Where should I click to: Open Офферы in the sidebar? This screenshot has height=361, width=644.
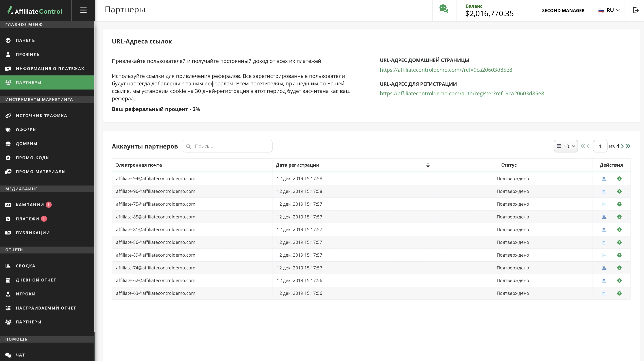[x=26, y=130]
